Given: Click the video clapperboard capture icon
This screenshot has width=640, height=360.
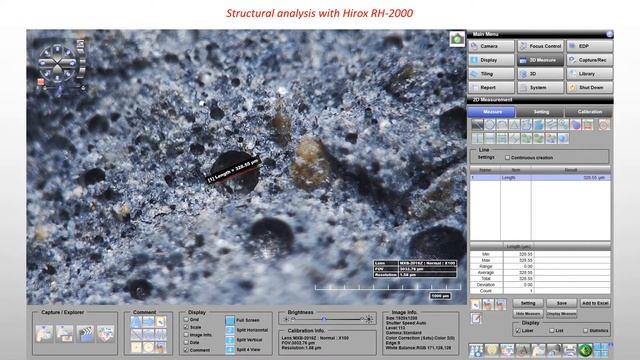Looking at the screenshot, I should [x=85, y=333].
